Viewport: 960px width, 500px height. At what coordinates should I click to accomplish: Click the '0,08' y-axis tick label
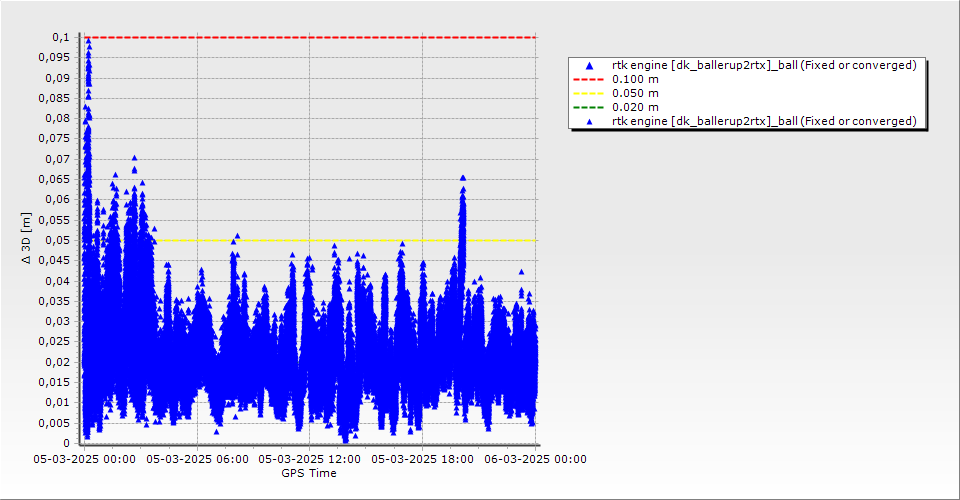click(x=58, y=119)
